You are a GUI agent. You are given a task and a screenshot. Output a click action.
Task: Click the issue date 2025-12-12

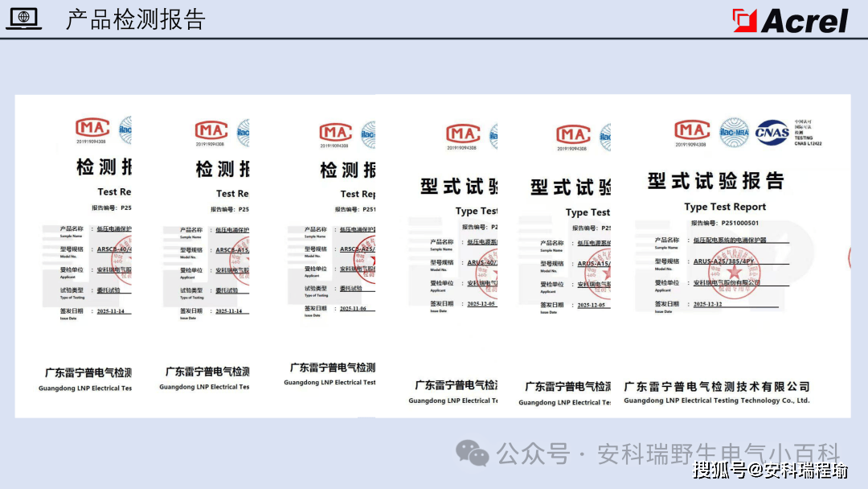(x=707, y=304)
